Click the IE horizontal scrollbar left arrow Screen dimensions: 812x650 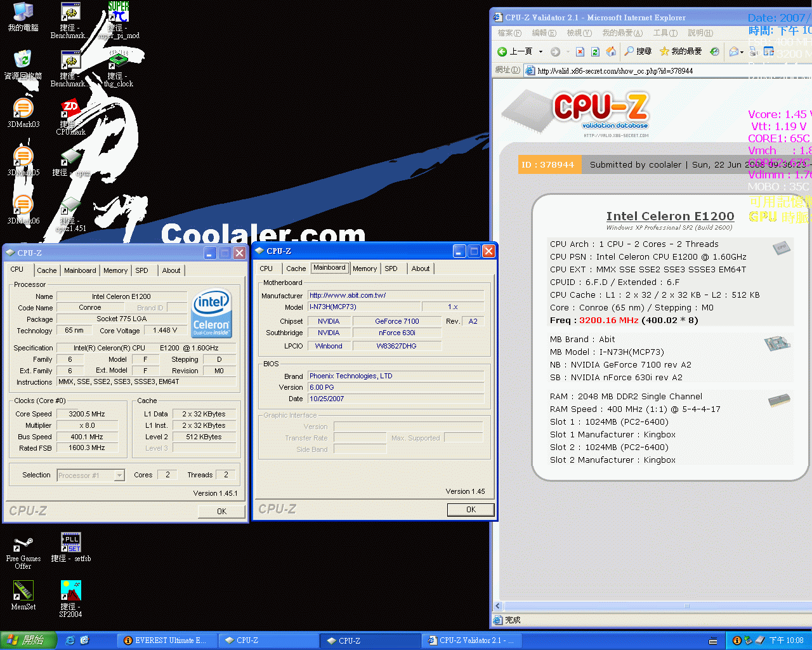coord(498,606)
